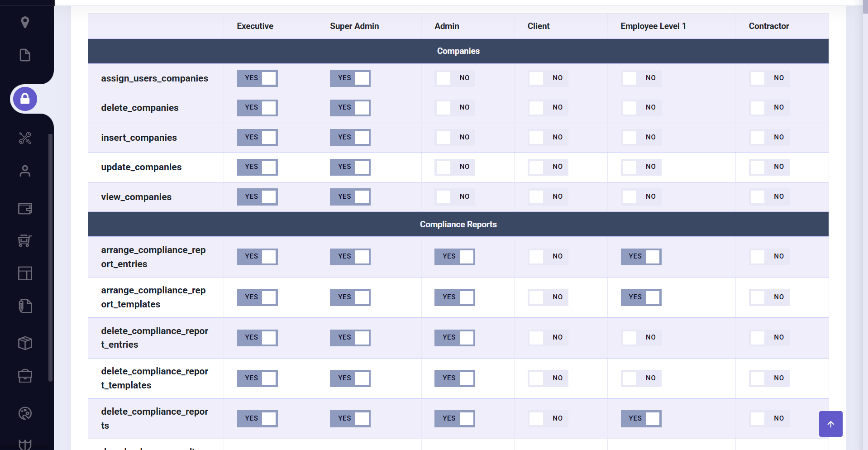868x450 pixels.
Task: Click the Compliance Reports section header
Action: pyautogui.click(x=458, y=224)
